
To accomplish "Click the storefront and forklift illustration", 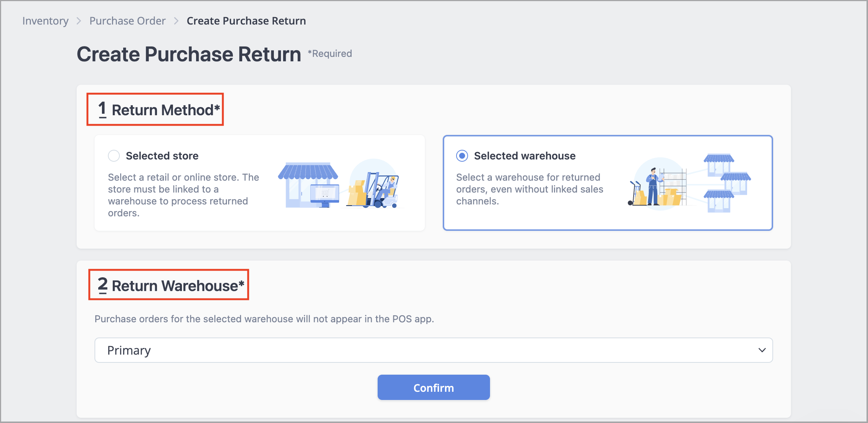I will click(x=340, y=184).
